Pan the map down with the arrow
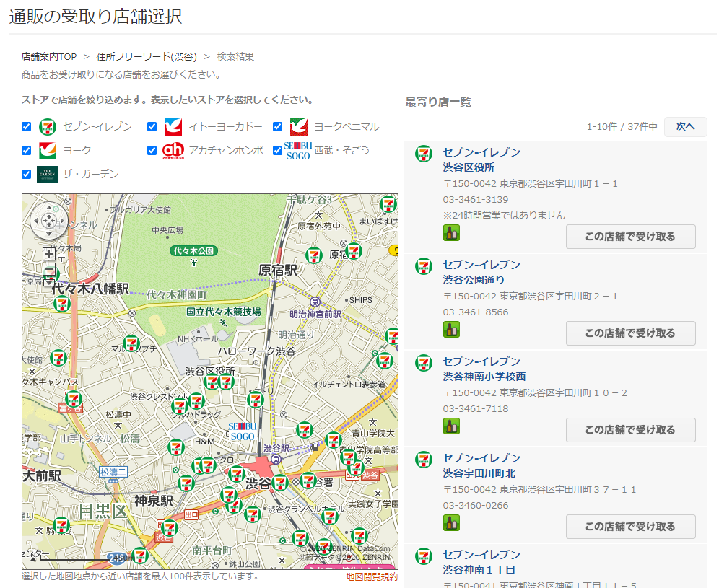The height and width of the screenshot is (588, 719). pyautogui.click(x=48, y=234)
